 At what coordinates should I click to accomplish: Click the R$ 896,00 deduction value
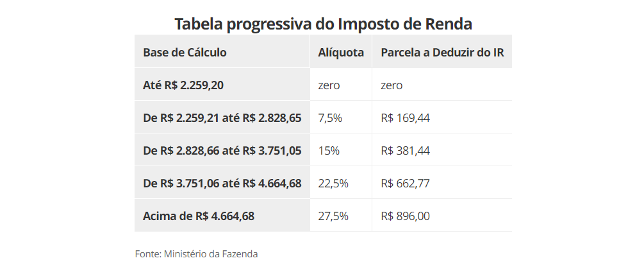(x=405, y=216)
